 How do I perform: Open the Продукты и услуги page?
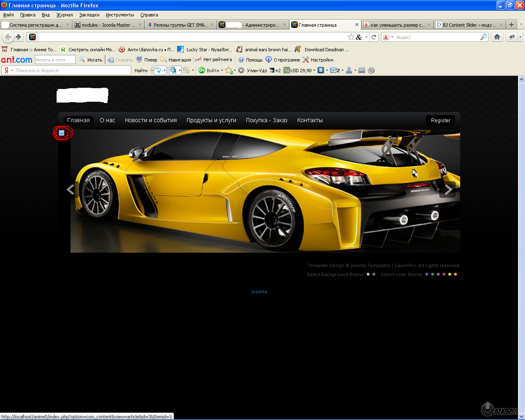tap(211, 120)
